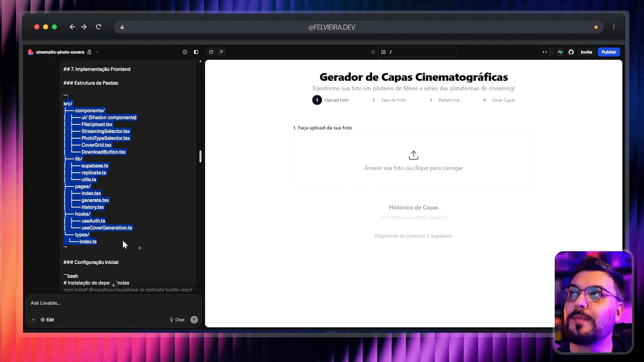This screenshot has height=362, width=644.
Task: Toggle Edit mode in the chat box
Action: click(x=47, y=320)
